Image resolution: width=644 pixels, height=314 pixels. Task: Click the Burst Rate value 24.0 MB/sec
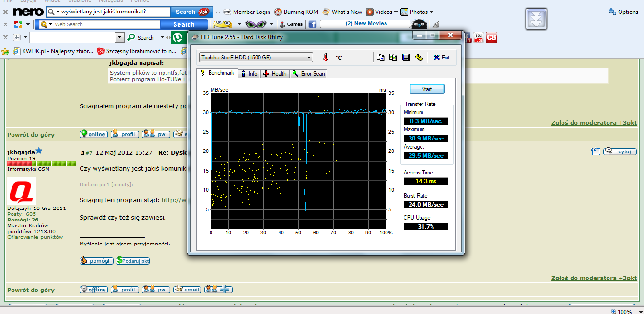pyautogui.click(x=426, y=205)
